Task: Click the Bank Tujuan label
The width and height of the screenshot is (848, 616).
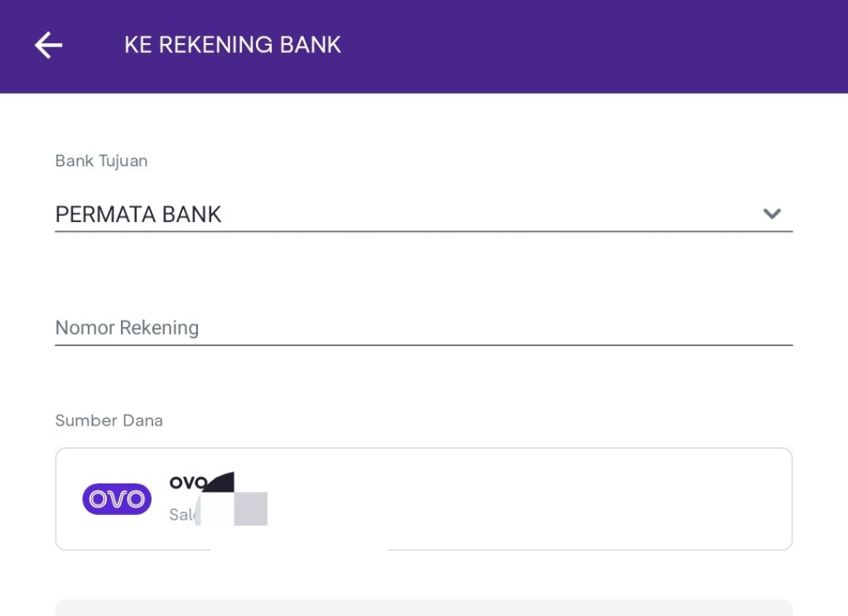Action: click(101, 161)
